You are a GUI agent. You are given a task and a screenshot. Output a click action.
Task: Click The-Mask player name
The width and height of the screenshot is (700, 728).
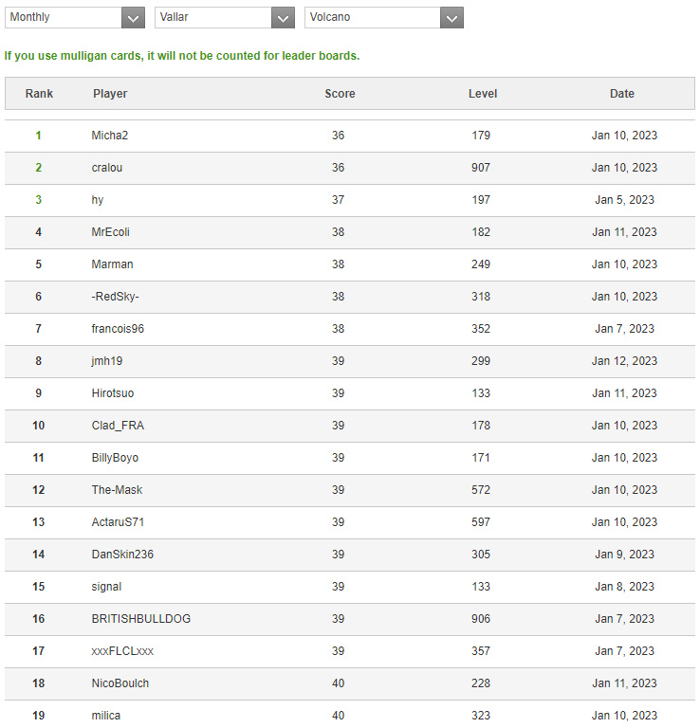[x=117, y=490]
